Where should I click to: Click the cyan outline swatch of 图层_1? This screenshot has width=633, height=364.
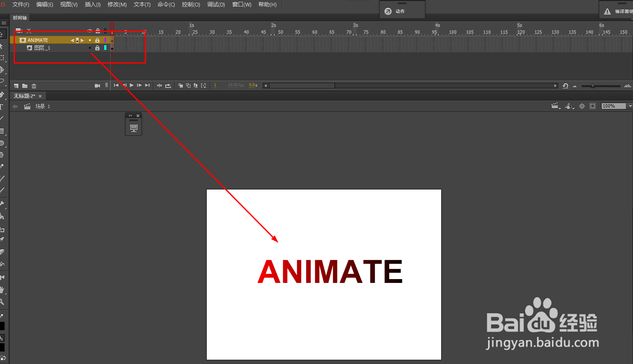[x=105, y=48]
